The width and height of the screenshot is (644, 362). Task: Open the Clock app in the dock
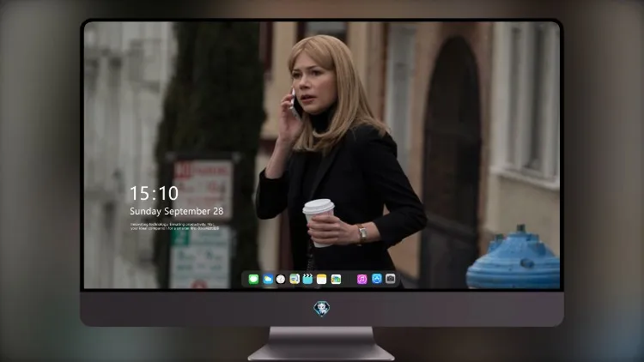point(281,279)
